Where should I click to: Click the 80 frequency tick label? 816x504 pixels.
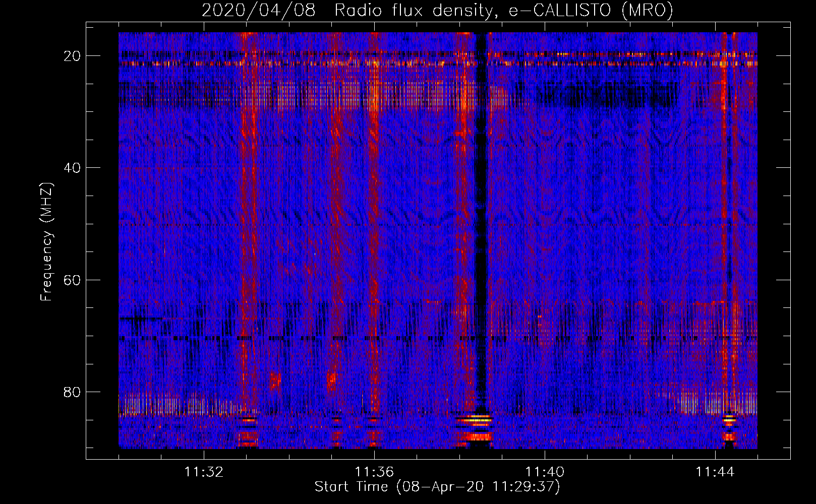(x=72, y=392)
